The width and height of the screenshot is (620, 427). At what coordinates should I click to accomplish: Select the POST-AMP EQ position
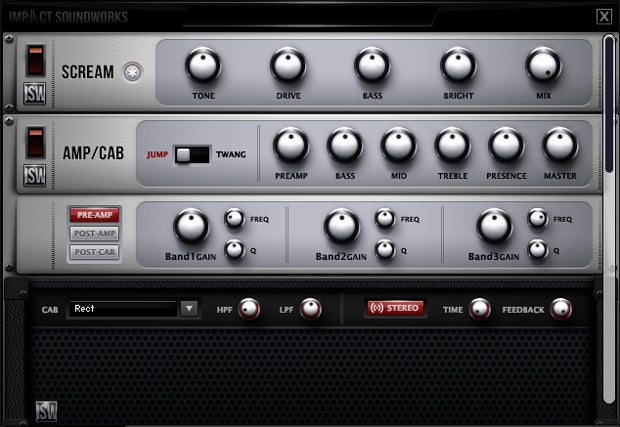[x=95, y=233]
